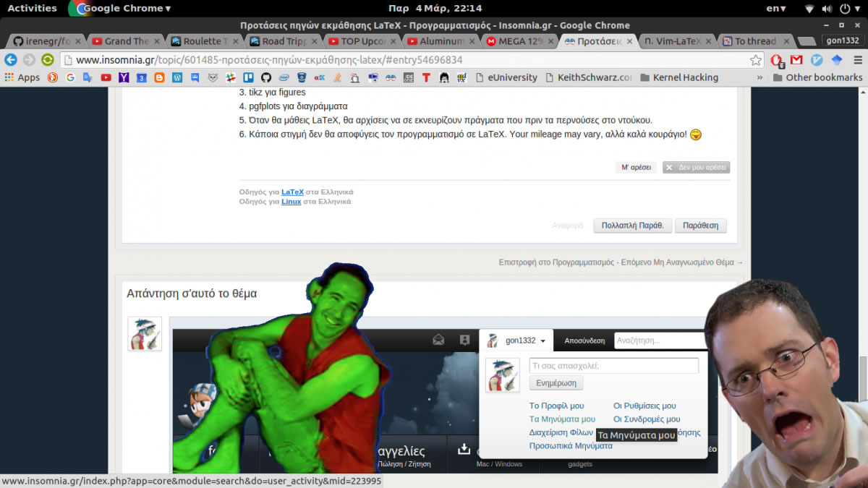Show hidden bookmarks with the » chevron
Screen dimensions: 868x488
759,77
